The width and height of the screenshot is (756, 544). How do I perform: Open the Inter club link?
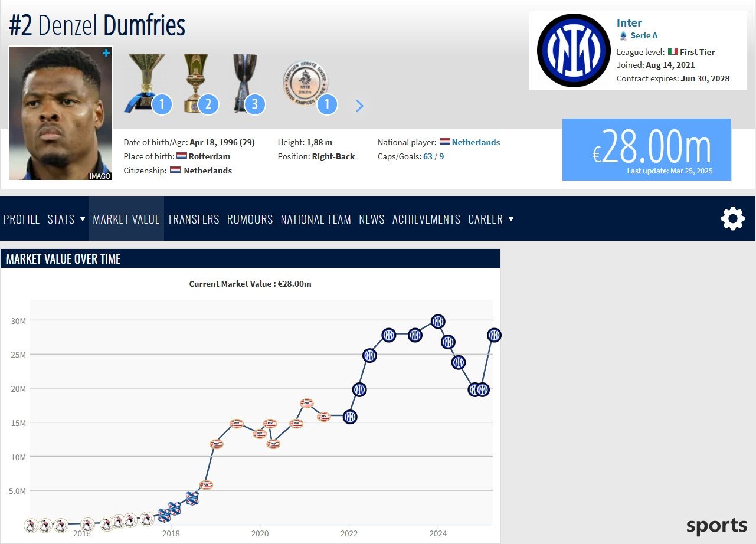click(629, 22)
